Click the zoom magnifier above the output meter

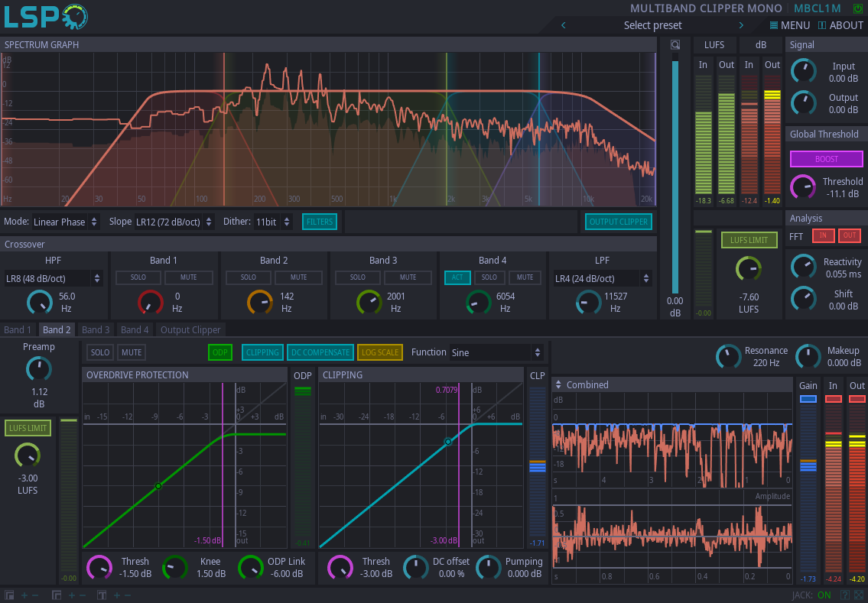(x=675, y=44)
